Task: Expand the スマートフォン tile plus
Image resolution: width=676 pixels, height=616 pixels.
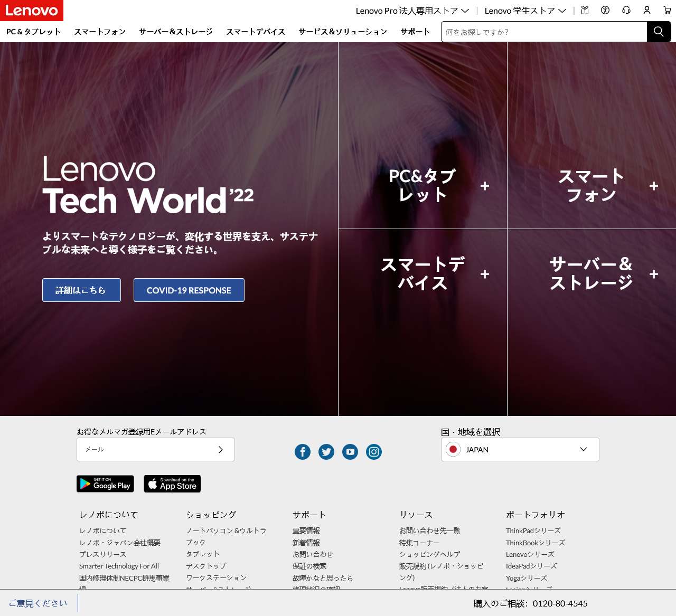Action: (654, 186)
